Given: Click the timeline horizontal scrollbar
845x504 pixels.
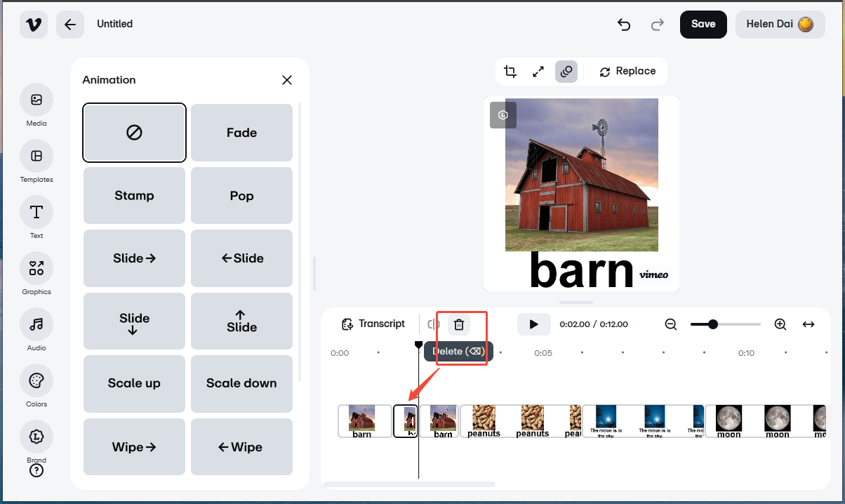Looking at the screenshot, I should (409, 484).
